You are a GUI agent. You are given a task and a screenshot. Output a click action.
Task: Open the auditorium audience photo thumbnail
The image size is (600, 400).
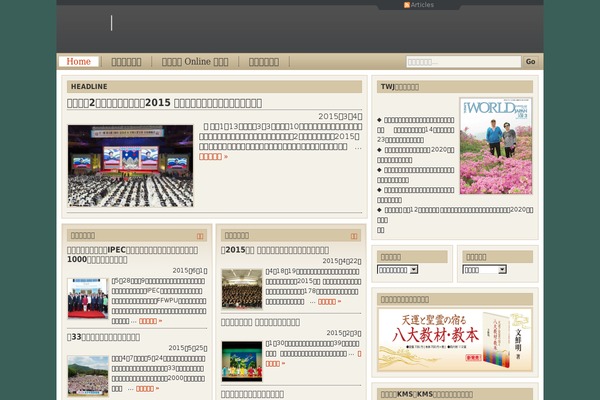(x=242, y=289)
